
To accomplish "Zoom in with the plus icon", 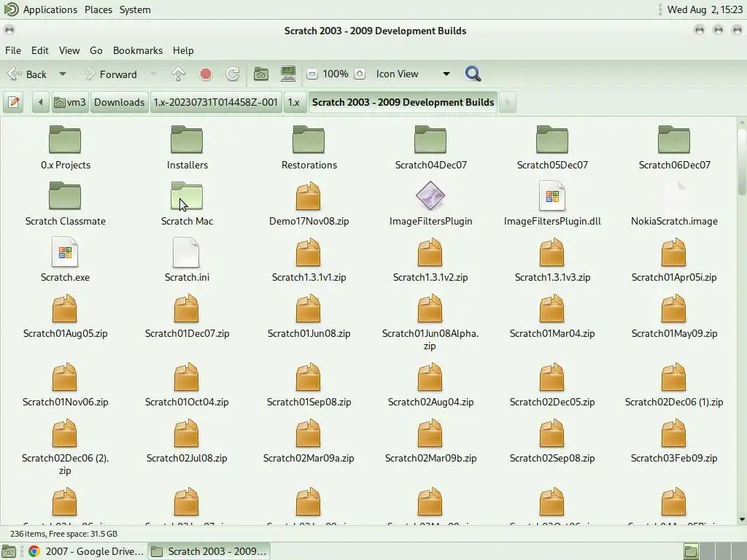I will pyautogui.click(x=360, y=74).
